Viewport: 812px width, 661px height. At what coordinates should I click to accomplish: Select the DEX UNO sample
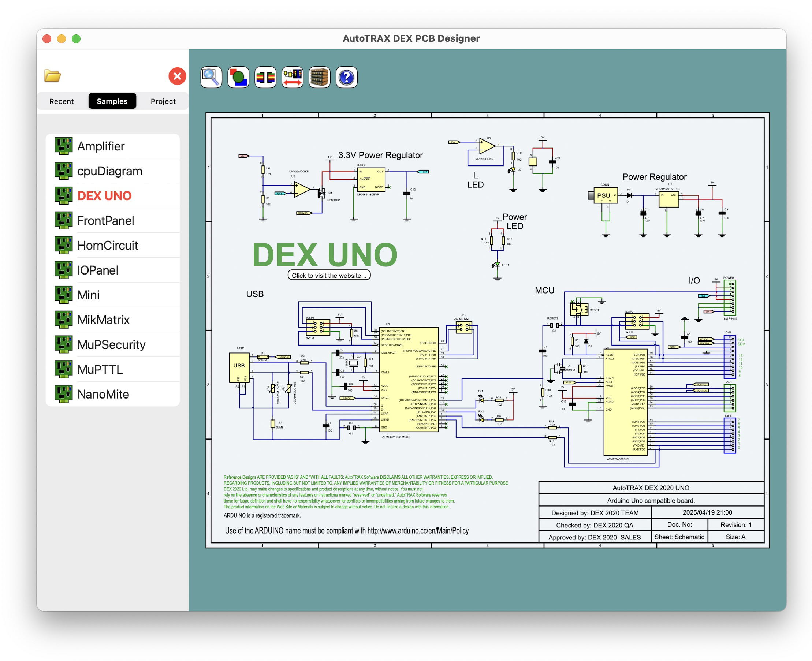(113, 196)
